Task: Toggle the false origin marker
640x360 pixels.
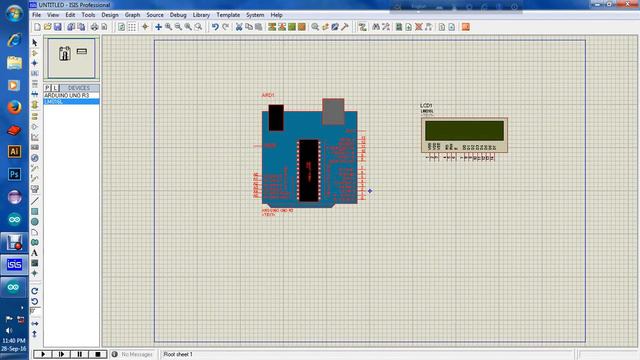Action: (x=145, y=27)
